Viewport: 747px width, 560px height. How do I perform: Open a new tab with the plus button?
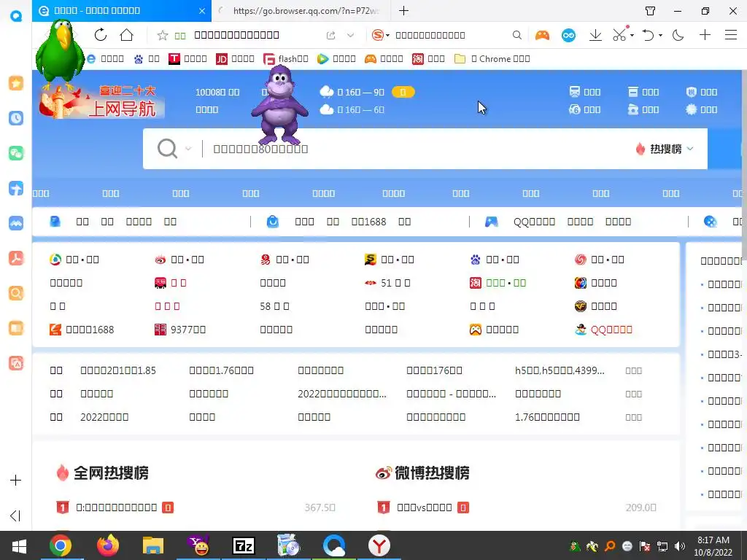click(403, 10)
